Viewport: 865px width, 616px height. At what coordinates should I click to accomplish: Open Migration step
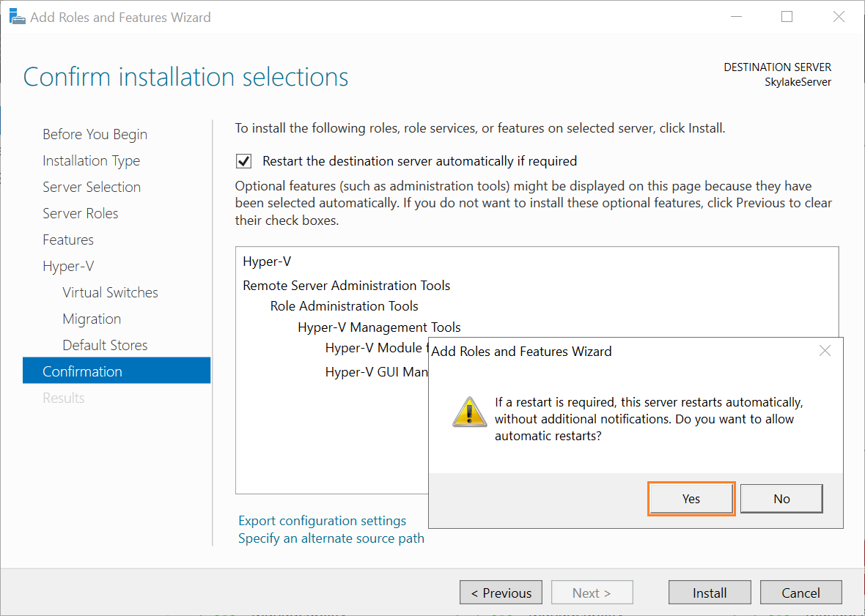(x=92, y=319)
